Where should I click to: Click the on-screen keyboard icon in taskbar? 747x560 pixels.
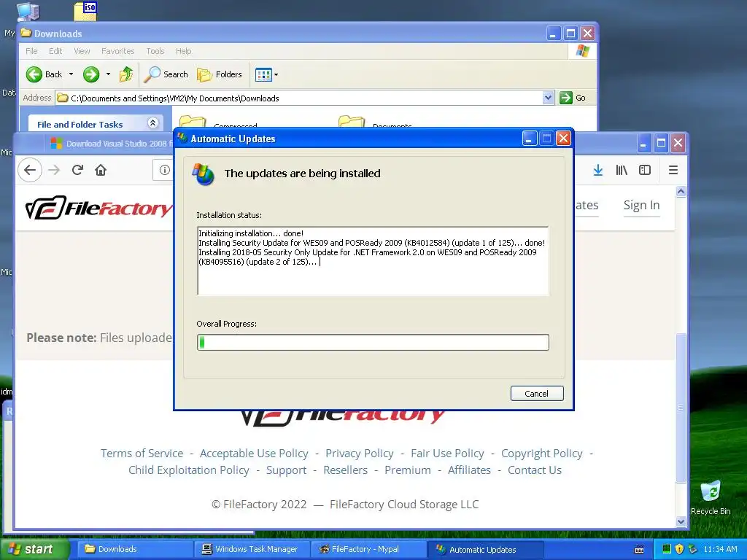point(639,550)
